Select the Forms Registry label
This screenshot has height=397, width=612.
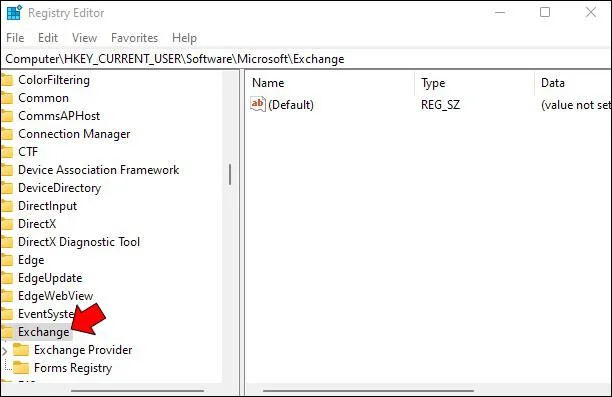coord(73,368)
